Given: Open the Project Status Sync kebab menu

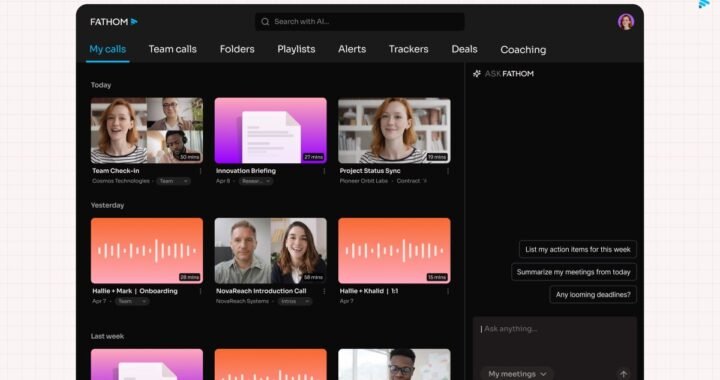Looking at the screenshot, I should coord(448,171).
